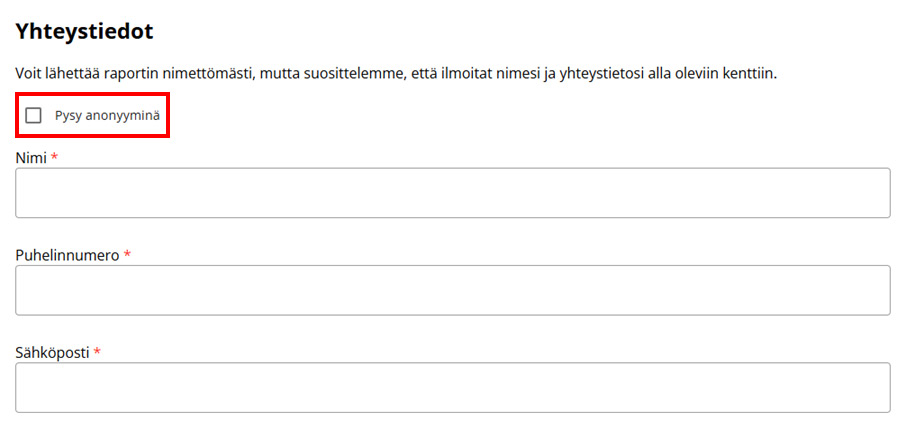
Task: Click the Yhteystiedot heading
Action: click(x=84, y=31)
